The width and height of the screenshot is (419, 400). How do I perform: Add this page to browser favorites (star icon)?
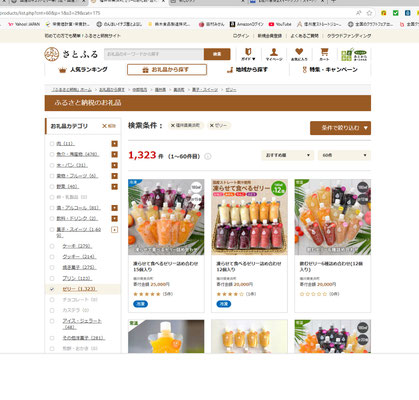pos(369,13)
